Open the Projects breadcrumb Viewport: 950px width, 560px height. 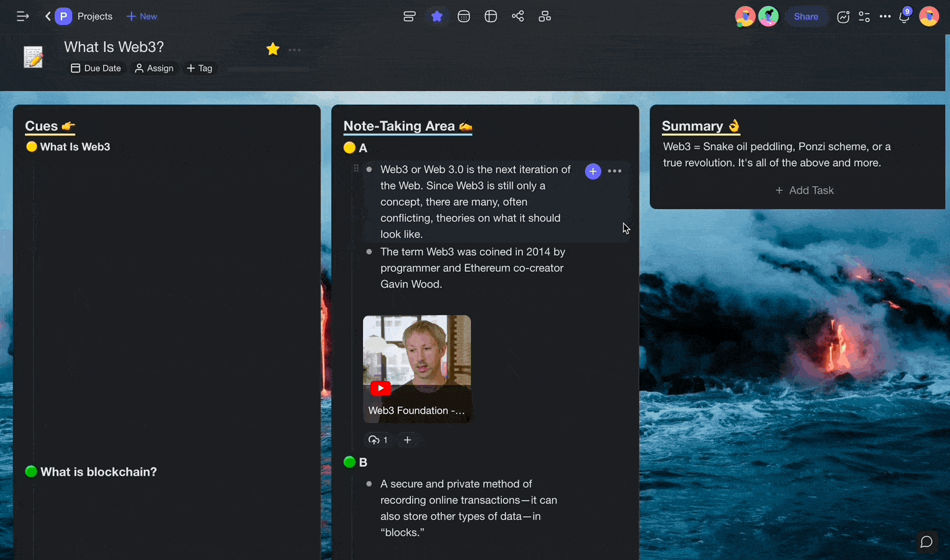click(x=94, y=16)
